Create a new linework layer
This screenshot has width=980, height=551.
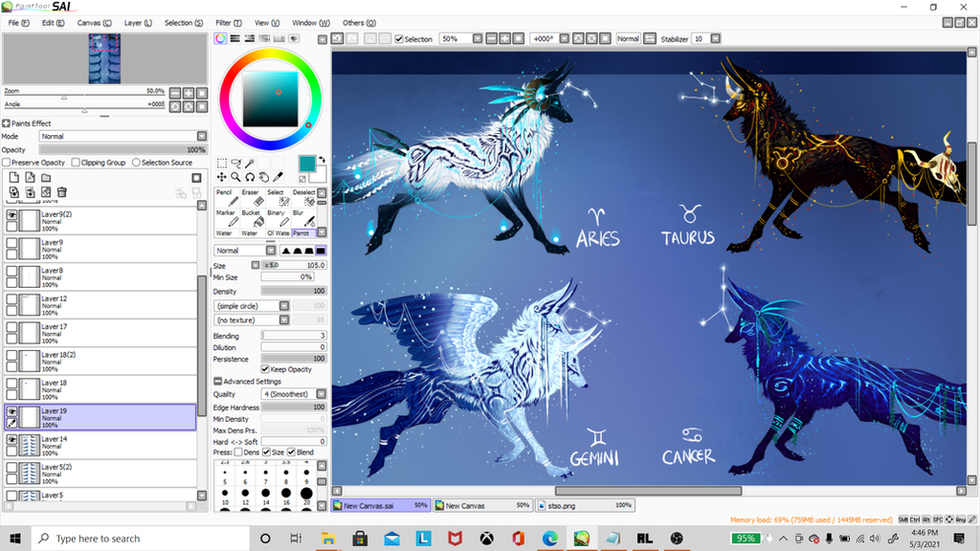[x=30, y=178]
